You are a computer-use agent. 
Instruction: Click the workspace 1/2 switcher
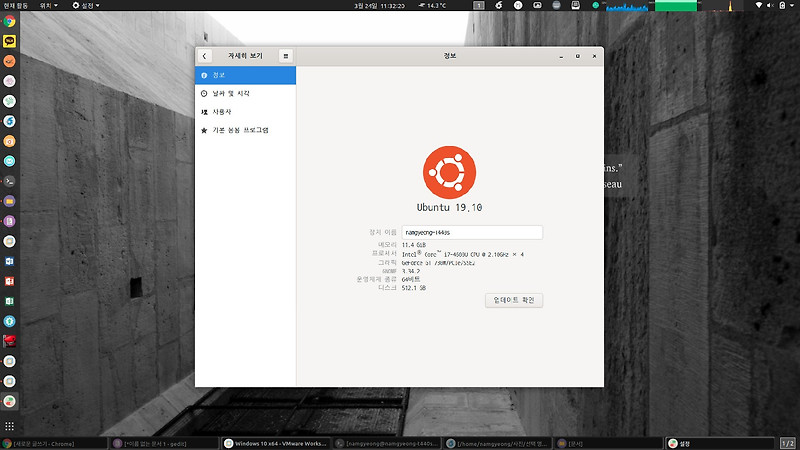click(788, 443)
